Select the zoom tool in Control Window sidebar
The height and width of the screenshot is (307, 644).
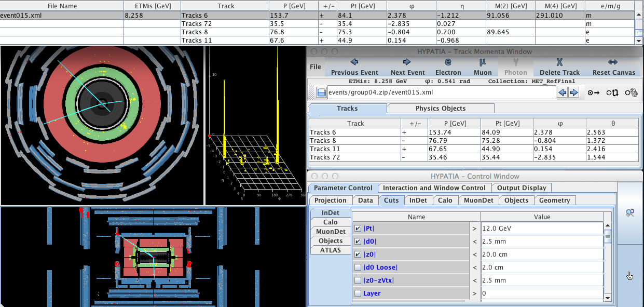click(629, 212)
